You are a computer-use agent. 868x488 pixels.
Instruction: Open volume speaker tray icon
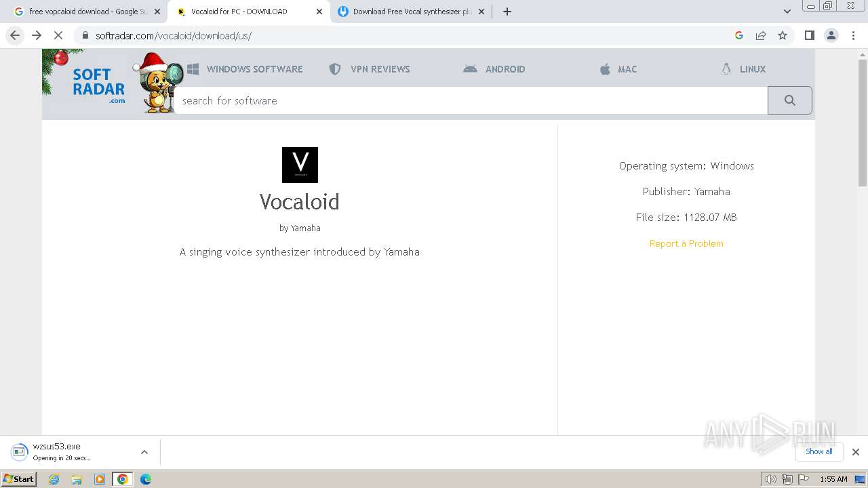tap(771, 479)
